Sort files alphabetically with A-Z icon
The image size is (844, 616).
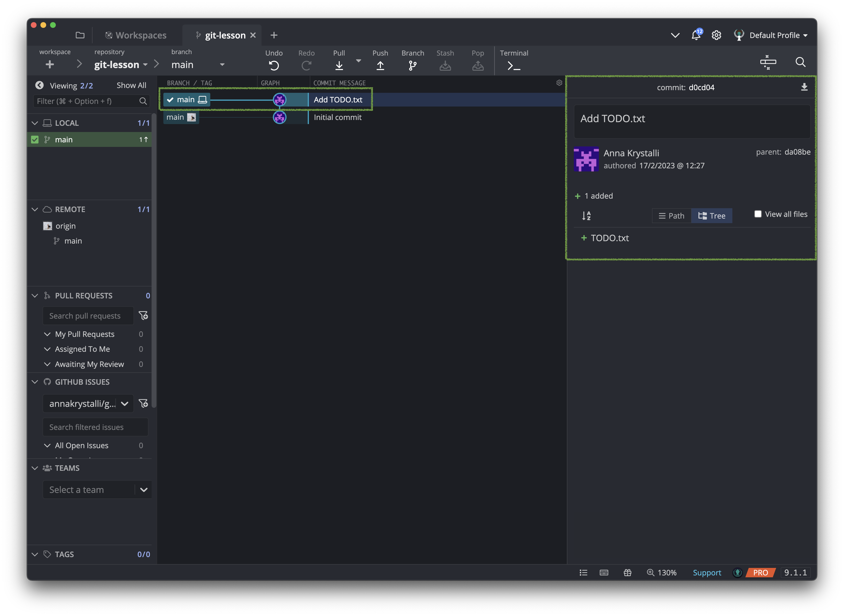pyautogui.click(x=586, y=215)
